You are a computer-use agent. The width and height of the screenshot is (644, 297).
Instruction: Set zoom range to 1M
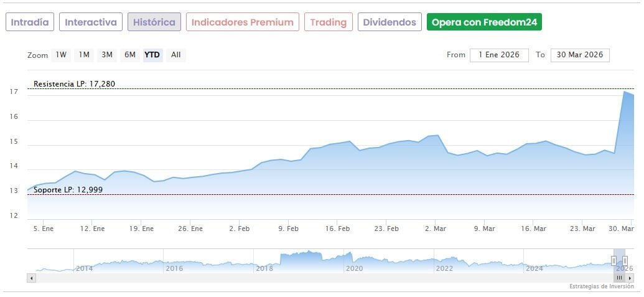pos(84,55)
